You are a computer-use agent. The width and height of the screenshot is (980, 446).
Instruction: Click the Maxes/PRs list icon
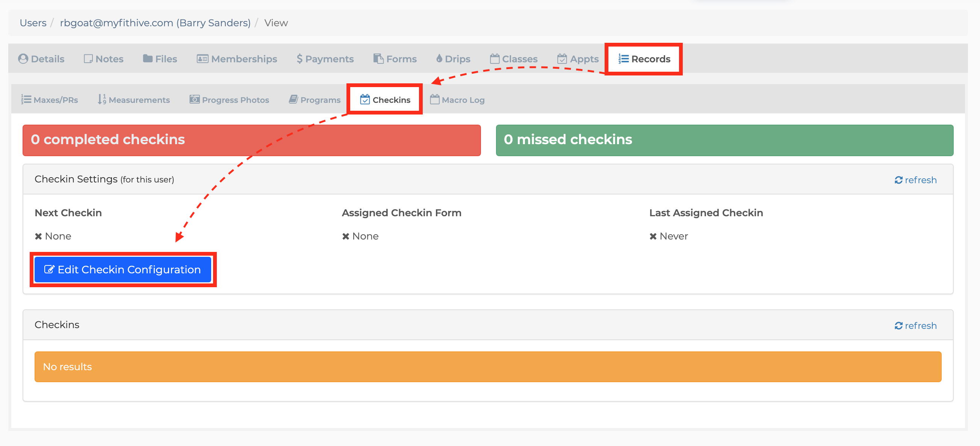(26, 99)
